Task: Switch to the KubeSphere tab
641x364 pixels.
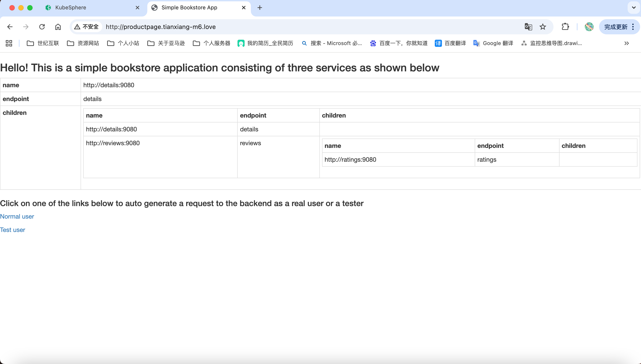Action: point(71,8)
